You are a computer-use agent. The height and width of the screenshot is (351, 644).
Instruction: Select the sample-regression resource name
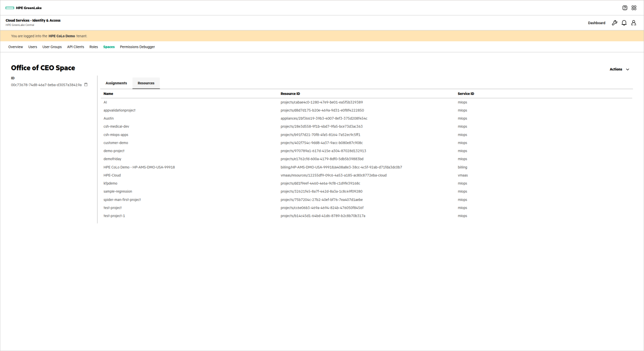(x=118, y=192)
